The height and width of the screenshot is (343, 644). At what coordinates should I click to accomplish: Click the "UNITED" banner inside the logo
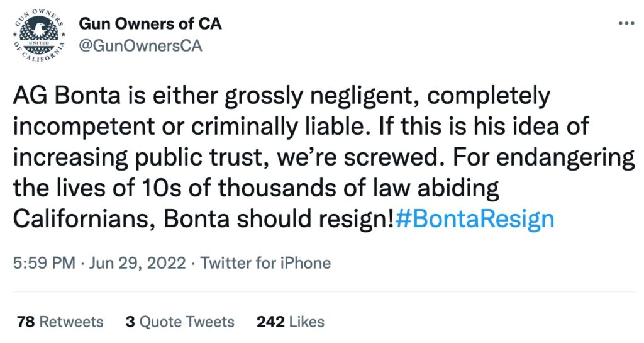tap(40, 43)
